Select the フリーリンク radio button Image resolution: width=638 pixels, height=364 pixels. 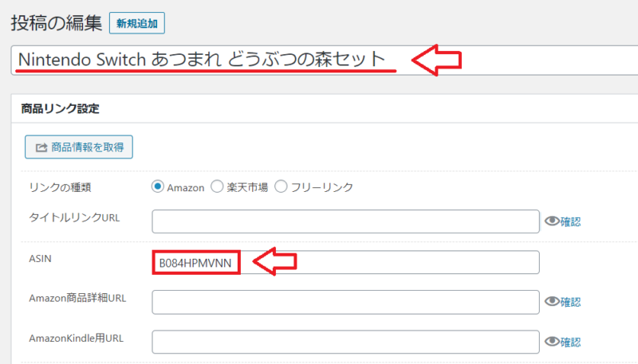tap(281, 187)
